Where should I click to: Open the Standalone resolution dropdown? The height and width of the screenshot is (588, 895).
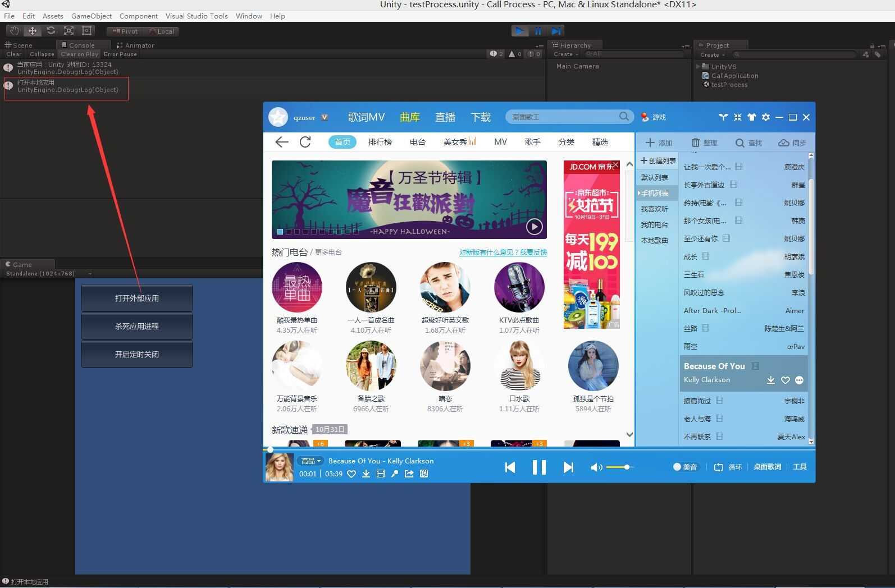click(x=48, y=274)
